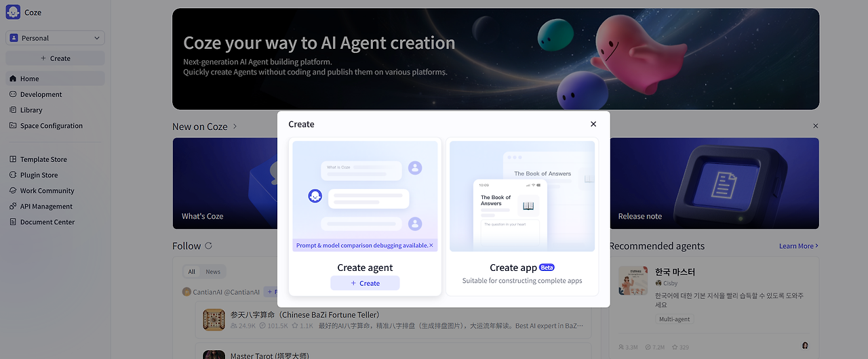Open Space Configuration
Viewport: 868px width, 359px height.
(x=56, y=125)
